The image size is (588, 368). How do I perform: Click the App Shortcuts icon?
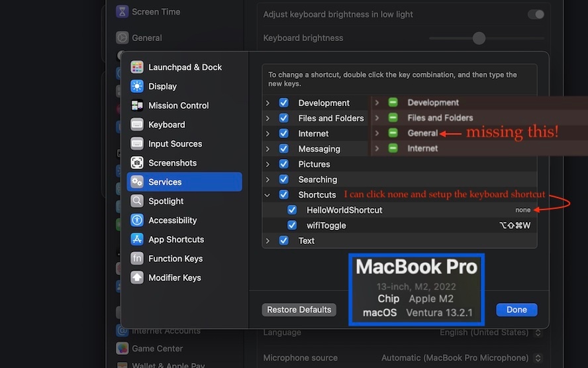tap(137, 239)
